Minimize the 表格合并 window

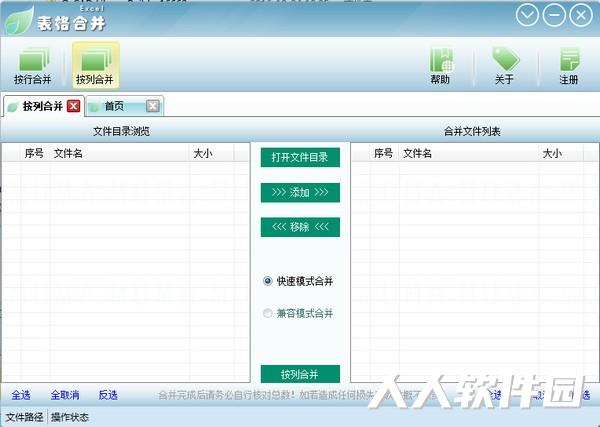pos(554,15)
